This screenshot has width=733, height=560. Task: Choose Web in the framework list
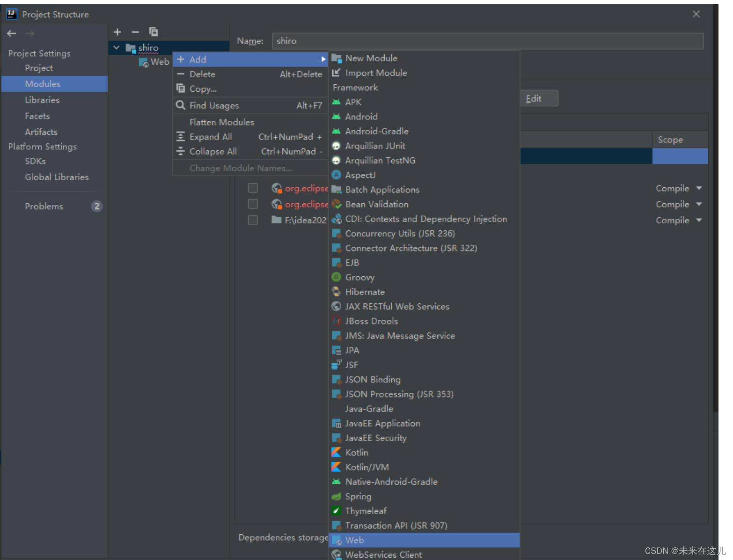point(424,540)
